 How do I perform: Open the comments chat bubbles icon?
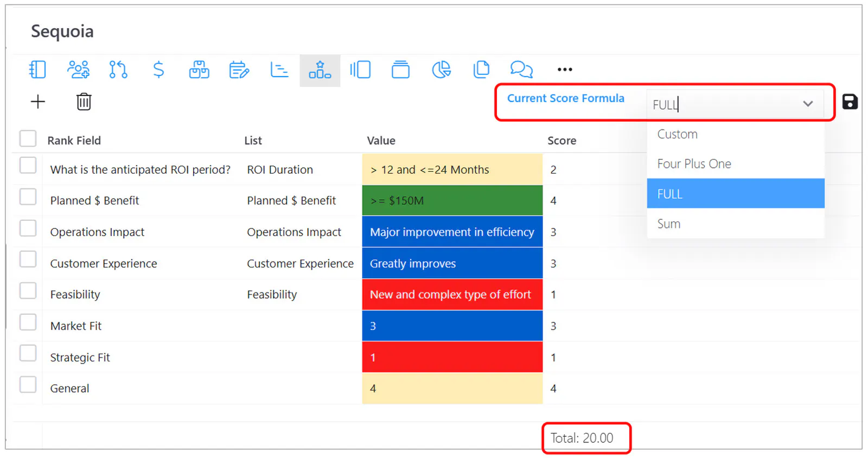click(x=522, y=70)
